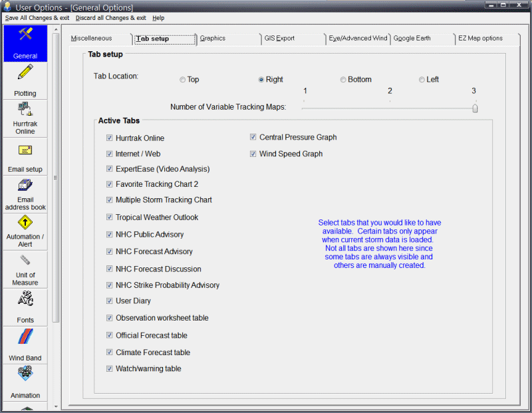Open the Email setup icon
Viewport: 532px width, 413px height.
[25, 150]
